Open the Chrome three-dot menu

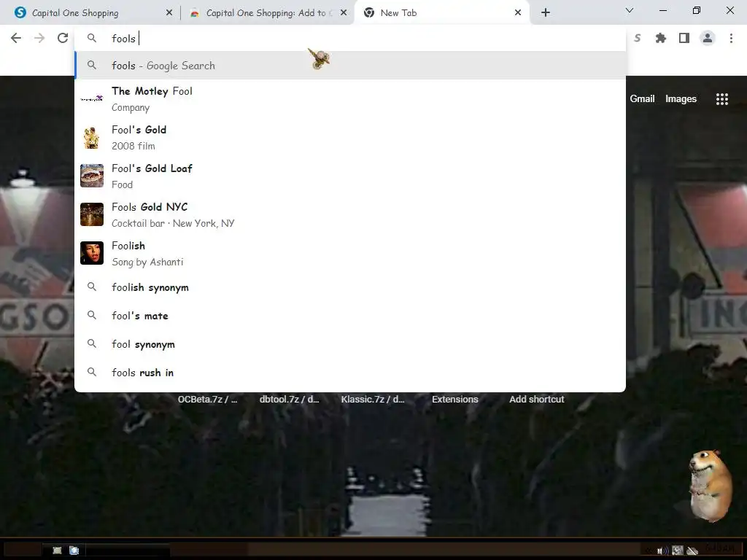[731, 38]
